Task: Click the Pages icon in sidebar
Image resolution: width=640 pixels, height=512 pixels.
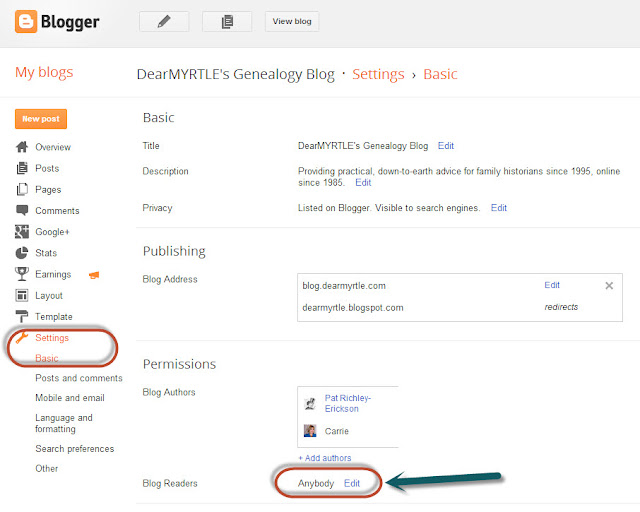Action: 22,189
